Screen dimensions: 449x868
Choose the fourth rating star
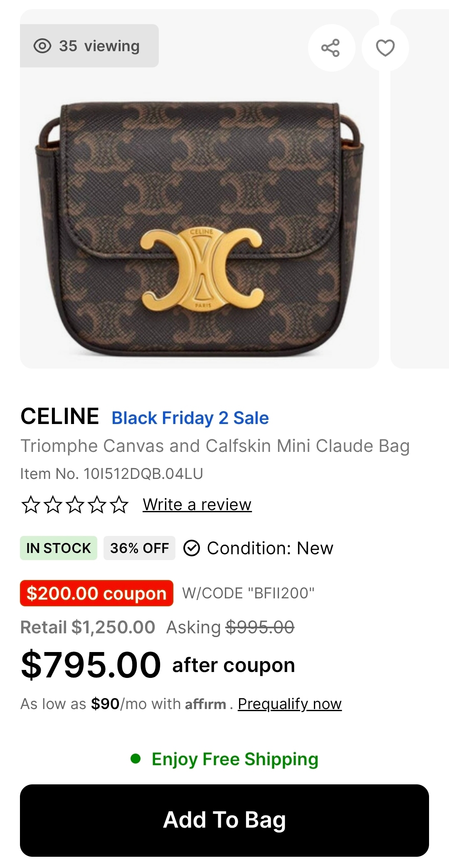(x=97, y=505)
